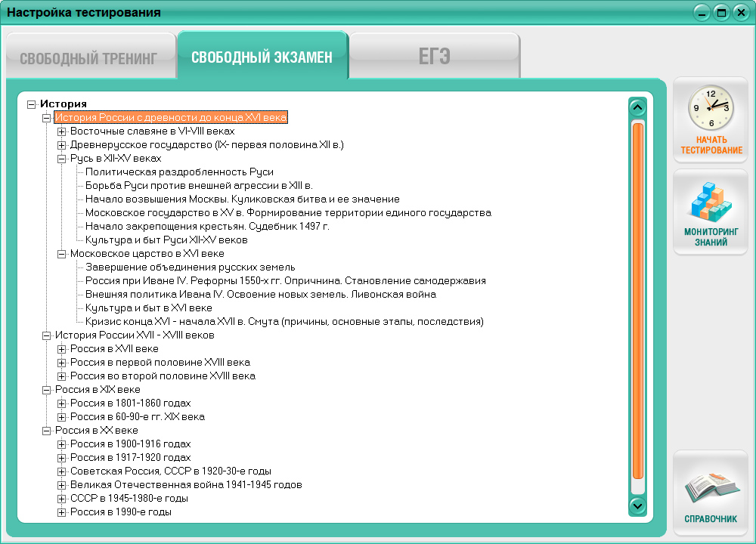
Task: Select Начало закрепощения крестьян. Судебник 1497 г.
Action: tap(207, 227)
